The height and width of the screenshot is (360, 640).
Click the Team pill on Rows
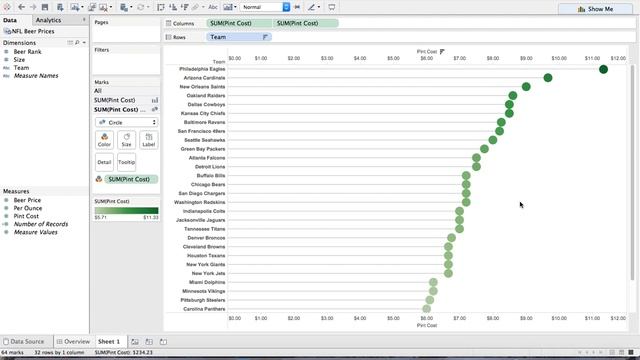click(x=239, y=37)
